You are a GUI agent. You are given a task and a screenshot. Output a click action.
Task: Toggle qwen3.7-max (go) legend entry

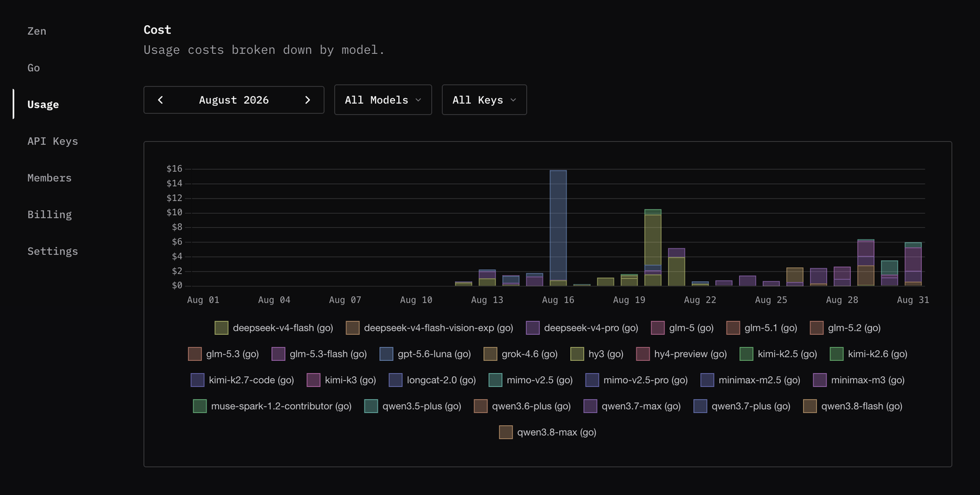point(632,406)
